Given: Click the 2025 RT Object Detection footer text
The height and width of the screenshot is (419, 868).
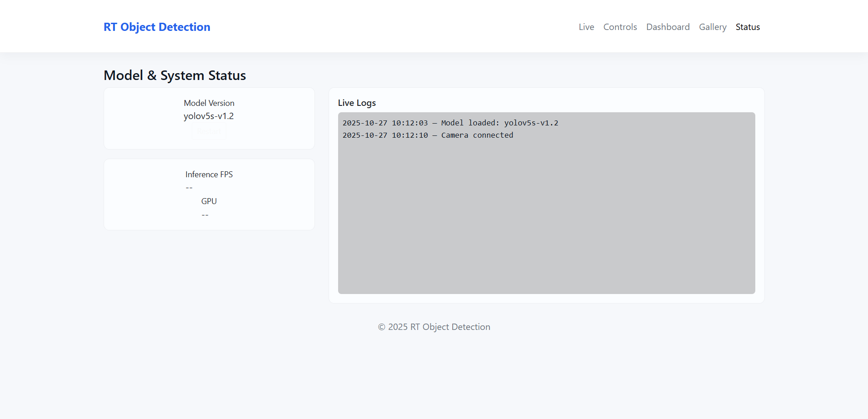Looking at the screenshot, I should tap(434, 327).
